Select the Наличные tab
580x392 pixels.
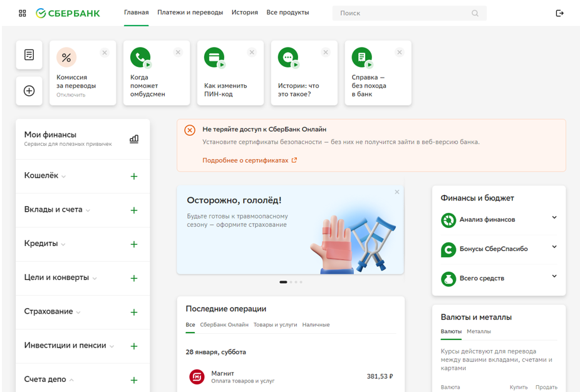pyautogui.click(x=316, y=325)
